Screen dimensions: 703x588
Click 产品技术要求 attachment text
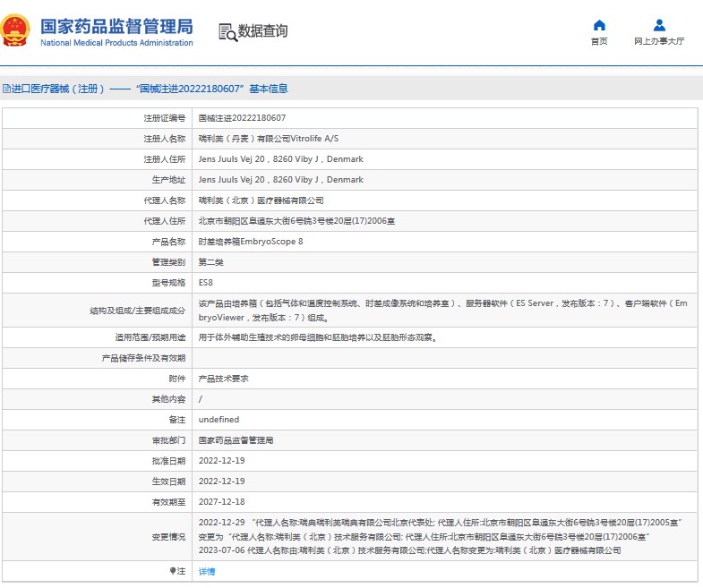[x=223, y=379]
